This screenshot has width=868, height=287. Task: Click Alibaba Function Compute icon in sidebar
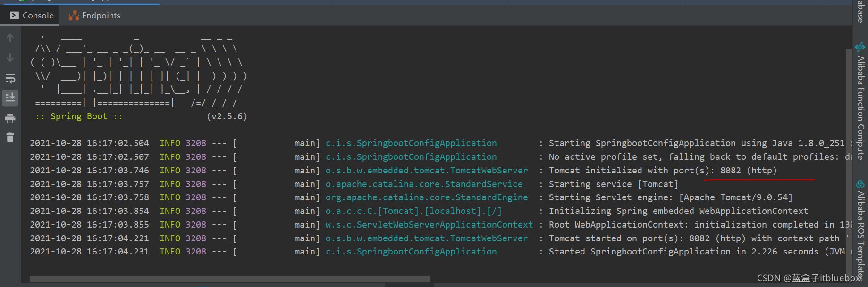[x=860, y=47]
